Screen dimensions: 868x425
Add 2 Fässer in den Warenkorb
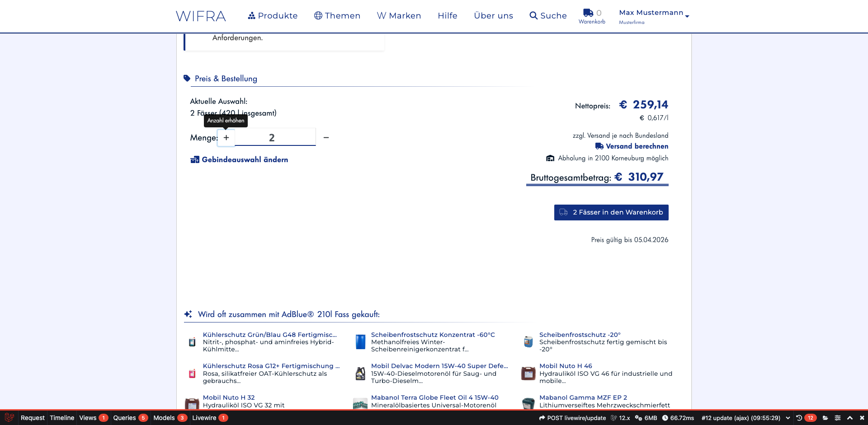tap(611, 212)
